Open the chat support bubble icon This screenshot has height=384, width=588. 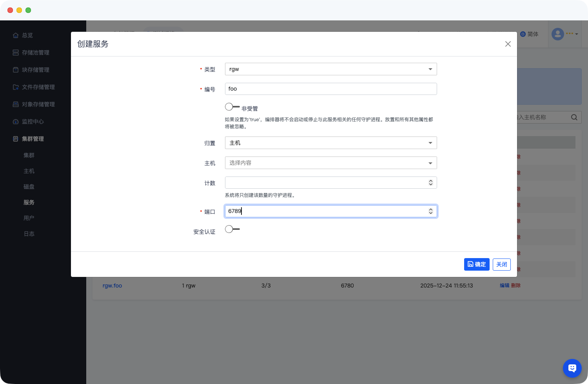[572, 368]
